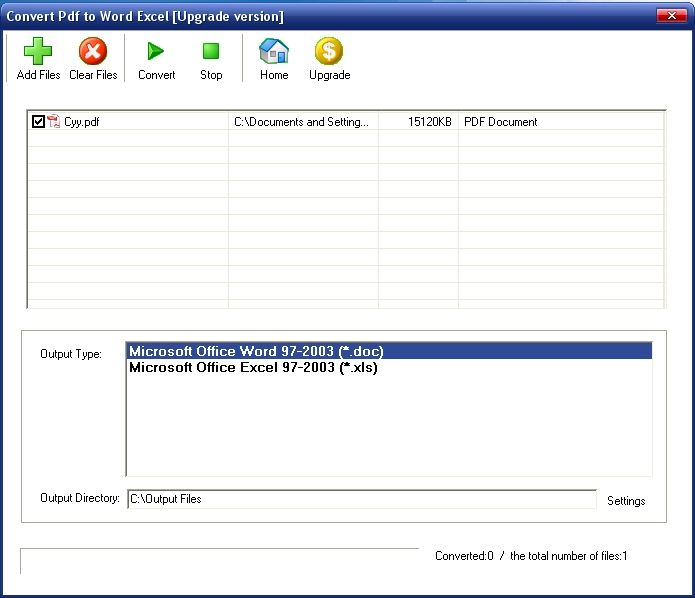
Task: Click the PDF Document type cell
Action: (x=499, y=122)
